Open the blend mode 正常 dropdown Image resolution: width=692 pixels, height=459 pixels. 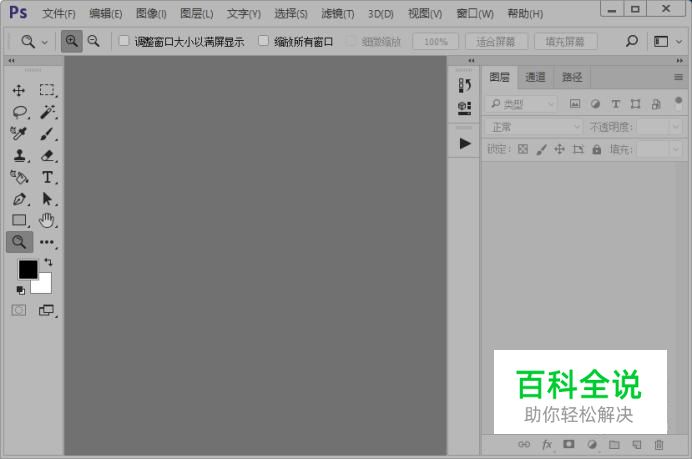click(x=534, y=127)
